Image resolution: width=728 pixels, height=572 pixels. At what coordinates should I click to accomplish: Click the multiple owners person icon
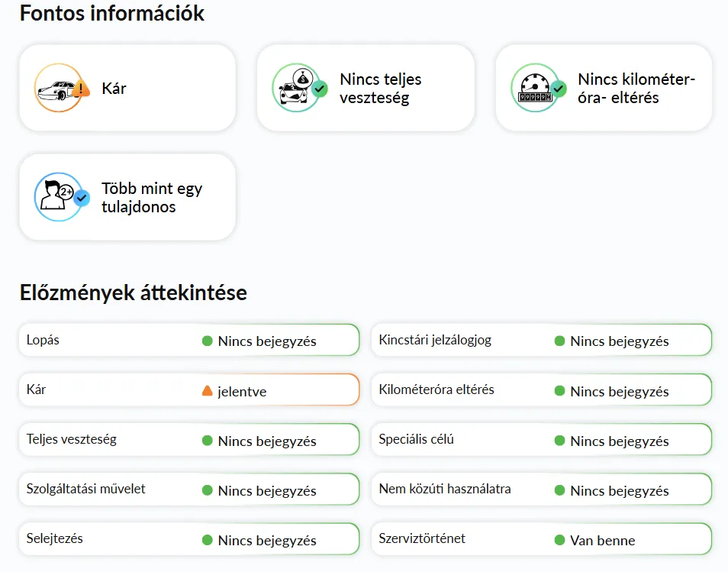(62, 197)
